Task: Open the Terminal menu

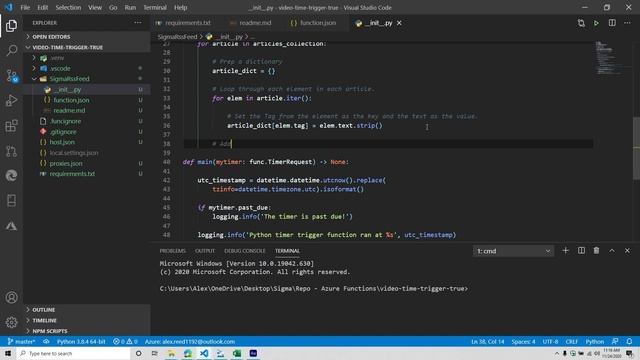Action: pyautogui.click(x=155, y=7)
